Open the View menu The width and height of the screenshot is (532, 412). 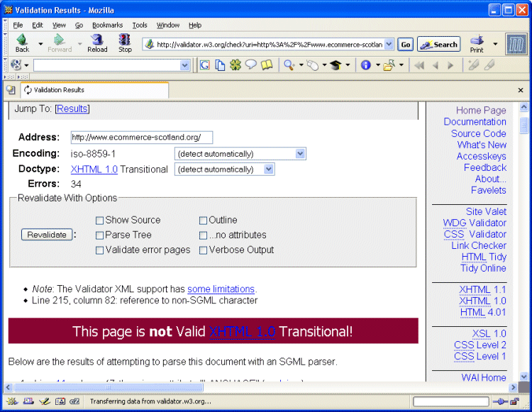[x=59, y=25]
